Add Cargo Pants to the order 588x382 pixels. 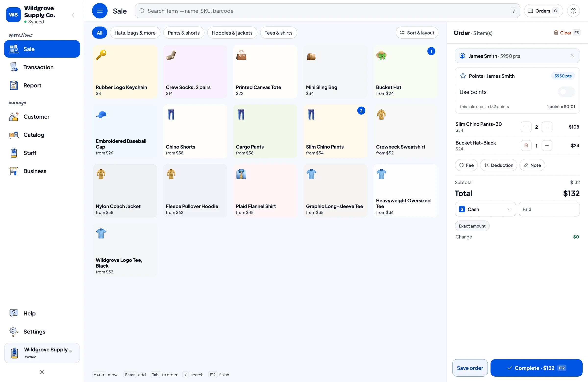click(265, 131)
